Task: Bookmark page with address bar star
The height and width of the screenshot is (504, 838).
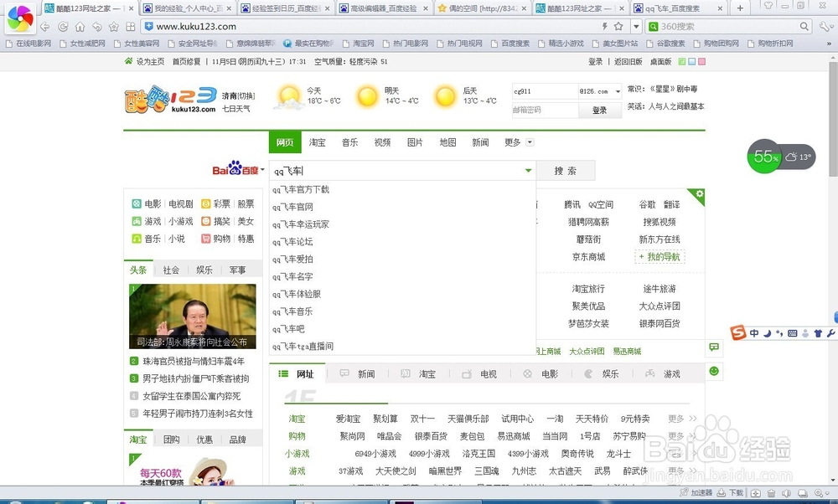Action: tap(618, 26)
